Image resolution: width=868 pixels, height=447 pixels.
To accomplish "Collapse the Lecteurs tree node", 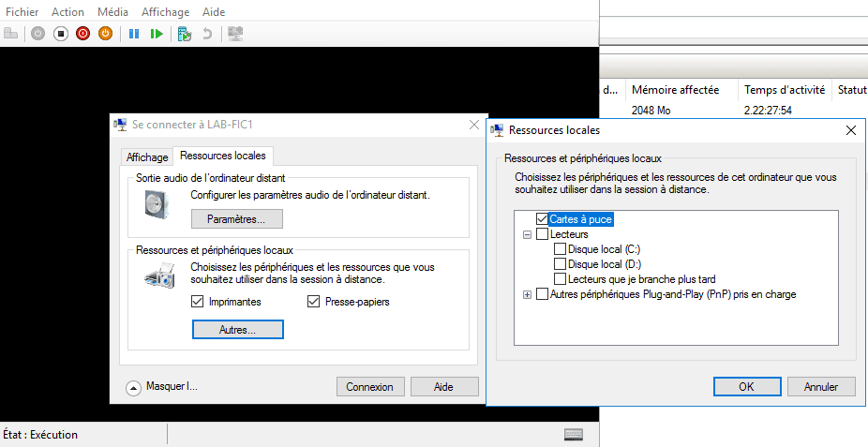I will [527, 234].
